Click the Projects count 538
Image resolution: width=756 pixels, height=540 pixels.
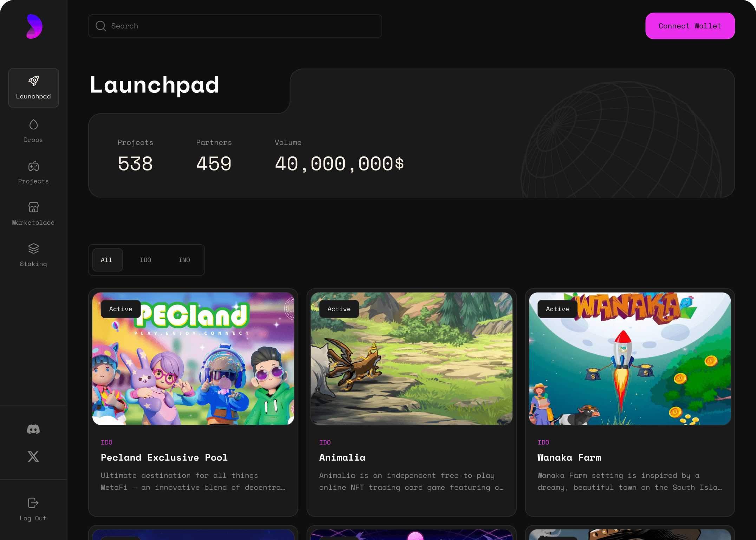tap(135, 164)
